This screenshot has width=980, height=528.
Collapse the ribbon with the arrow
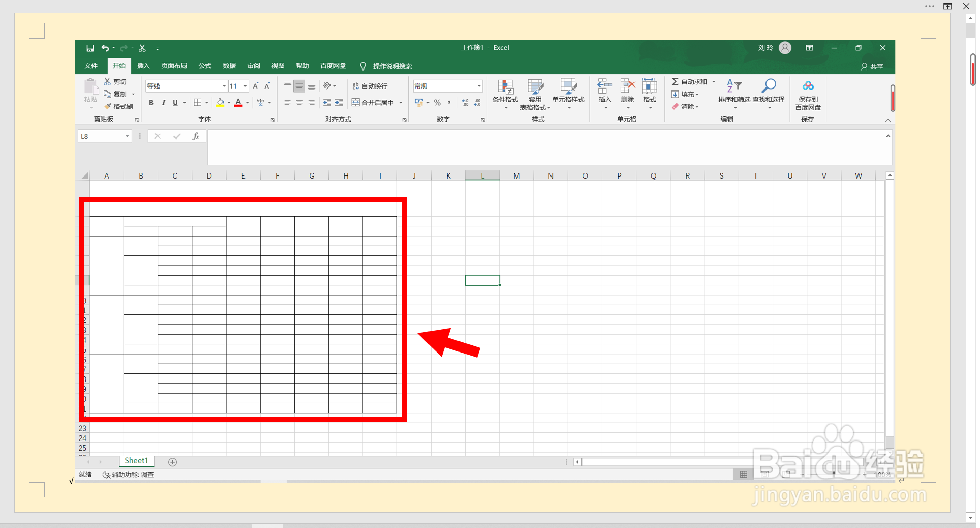pyautogui.click(x=888, y=120)
